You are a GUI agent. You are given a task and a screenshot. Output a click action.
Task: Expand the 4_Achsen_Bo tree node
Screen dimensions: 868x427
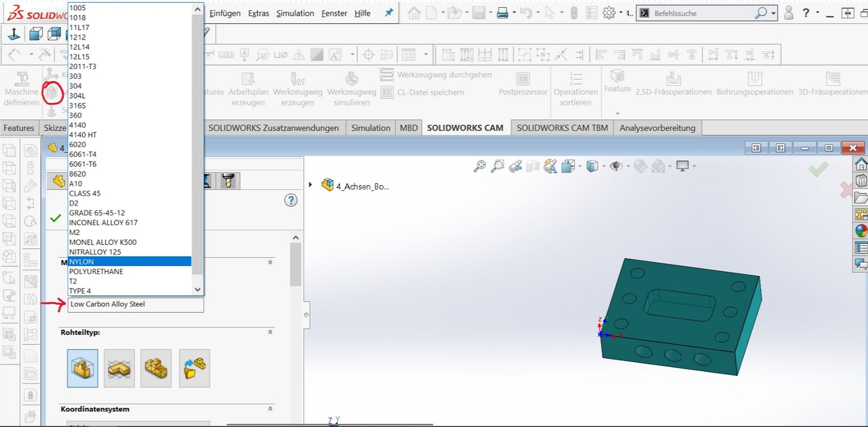click(x=310, y=185)
